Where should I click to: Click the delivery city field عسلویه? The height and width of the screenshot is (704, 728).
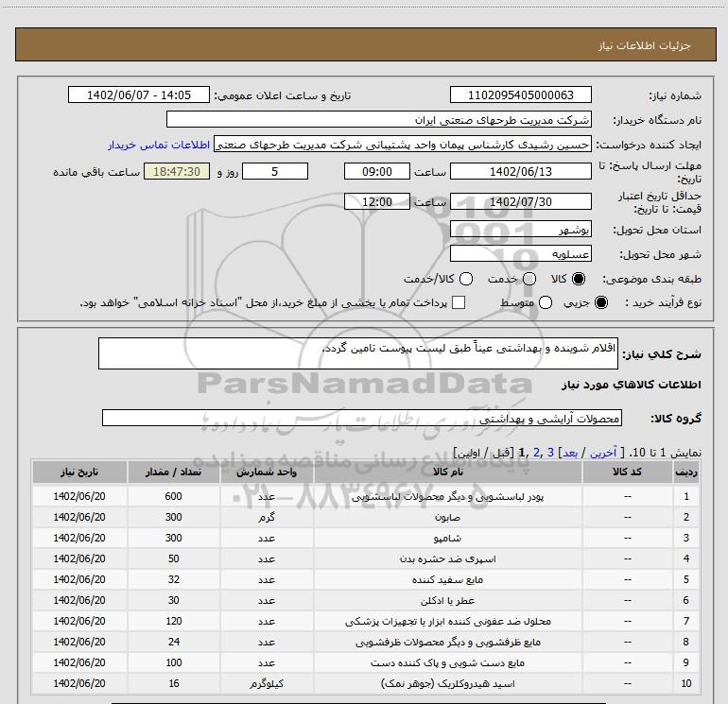520,253
